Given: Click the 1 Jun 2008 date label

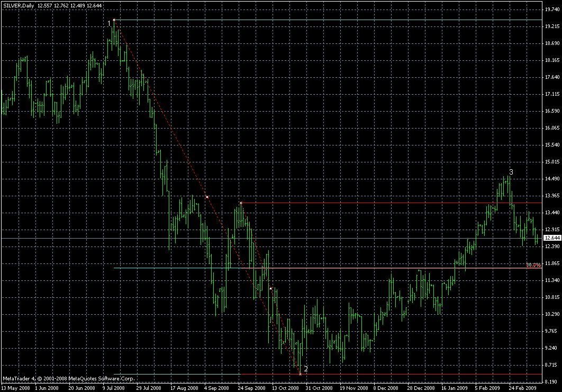Looking at the screenshot, I should (47, 388).
